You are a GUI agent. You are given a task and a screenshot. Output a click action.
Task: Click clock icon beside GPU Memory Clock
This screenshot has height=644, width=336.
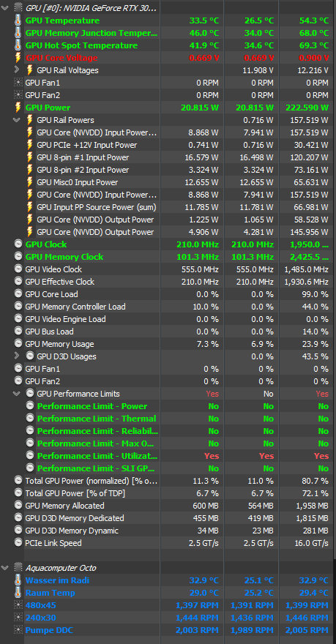[x=18, y=257]
